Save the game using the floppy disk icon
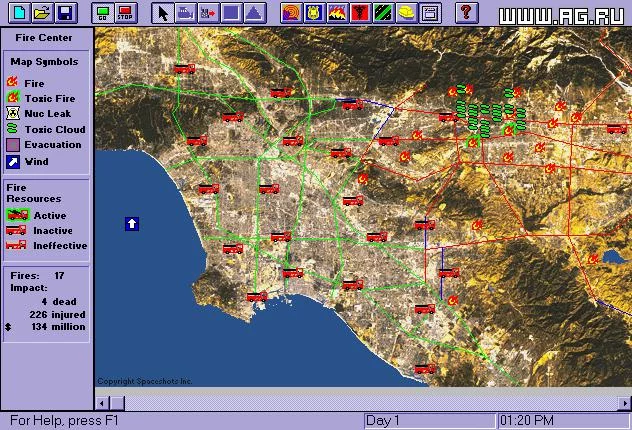The image size is (632, 430). [66, 13]
